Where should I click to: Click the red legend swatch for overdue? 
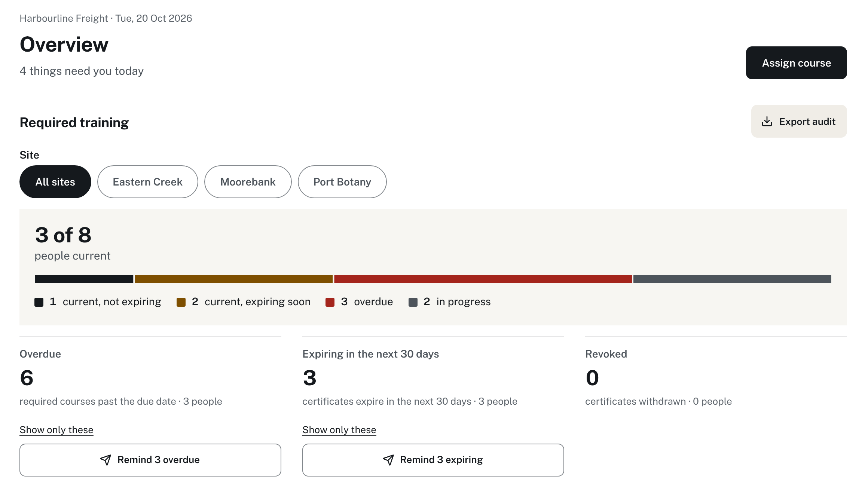[330, 302]
